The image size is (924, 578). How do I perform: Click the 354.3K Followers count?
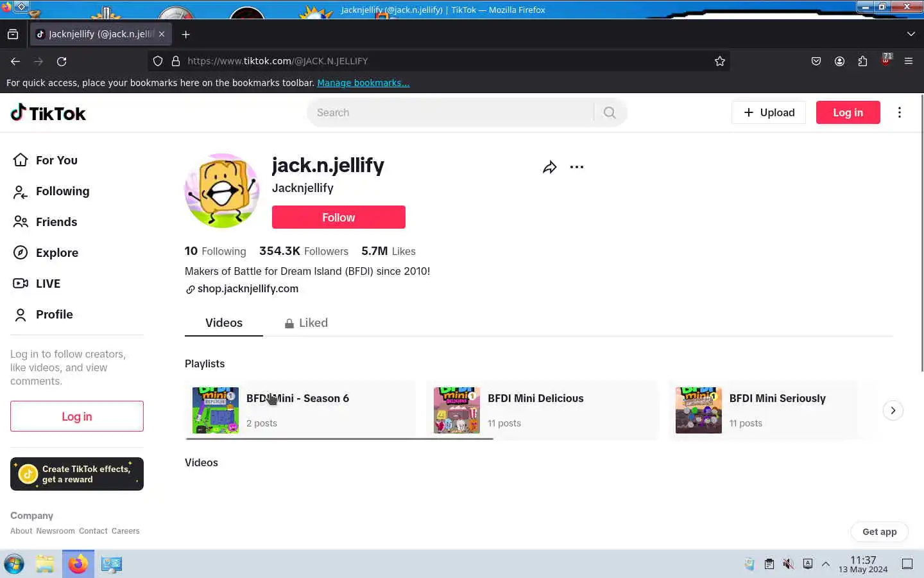tap(304, 251)
